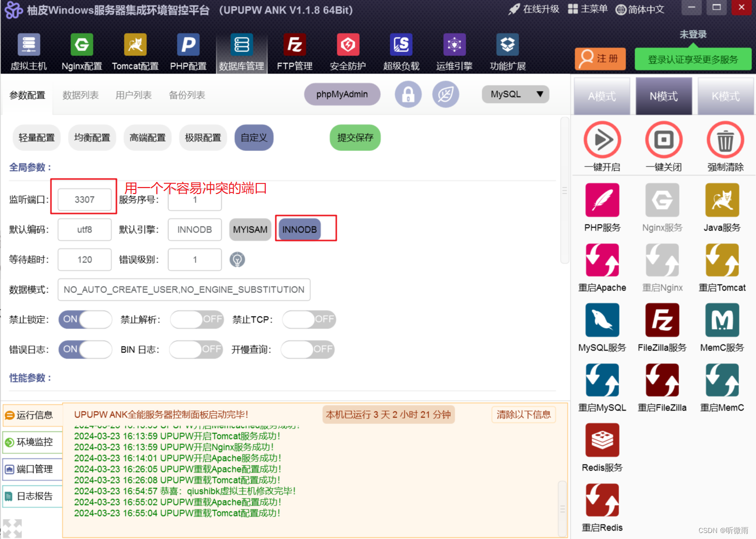Switch to 数据列表 tab
The height and width of the screenshot is (539, 756).
pyautogui.click(x=80, y=95)
